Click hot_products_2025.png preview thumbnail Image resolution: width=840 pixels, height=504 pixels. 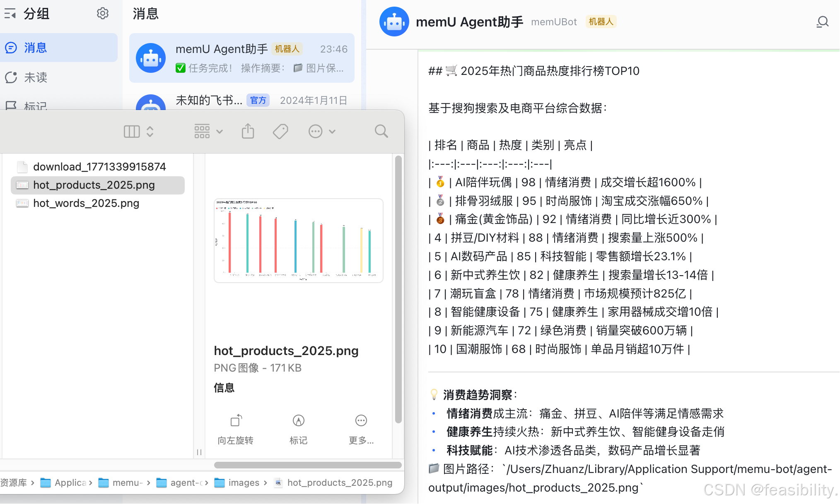tap(298, 240)
